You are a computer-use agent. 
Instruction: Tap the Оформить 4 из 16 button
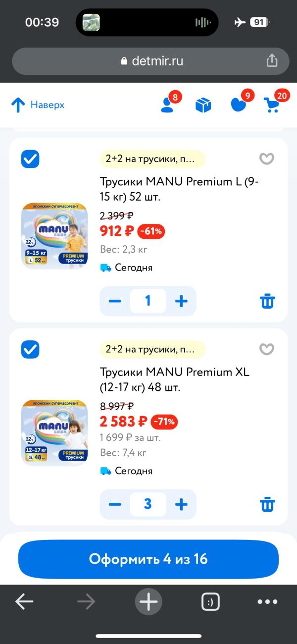coord(148,559)
